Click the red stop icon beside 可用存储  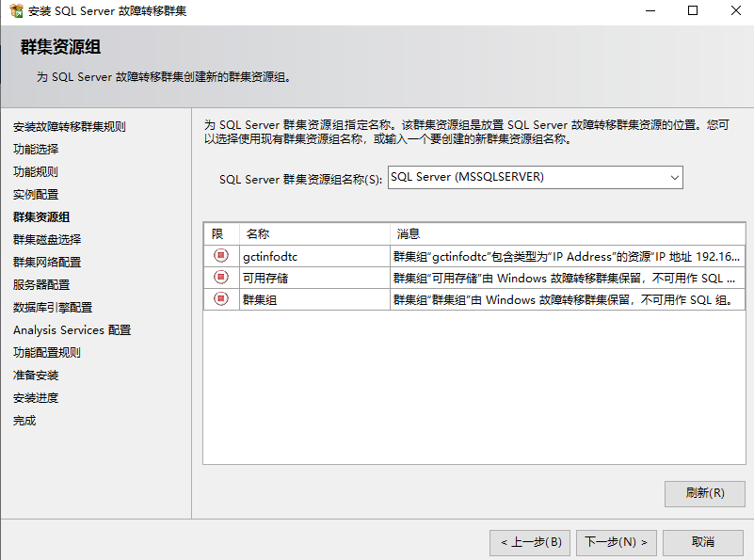(x=220, y=278)
